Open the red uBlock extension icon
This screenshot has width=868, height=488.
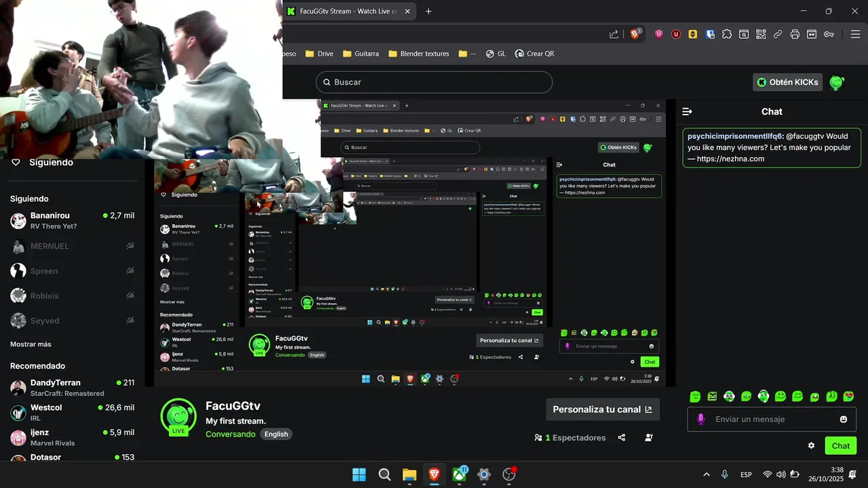click(676, 34)
